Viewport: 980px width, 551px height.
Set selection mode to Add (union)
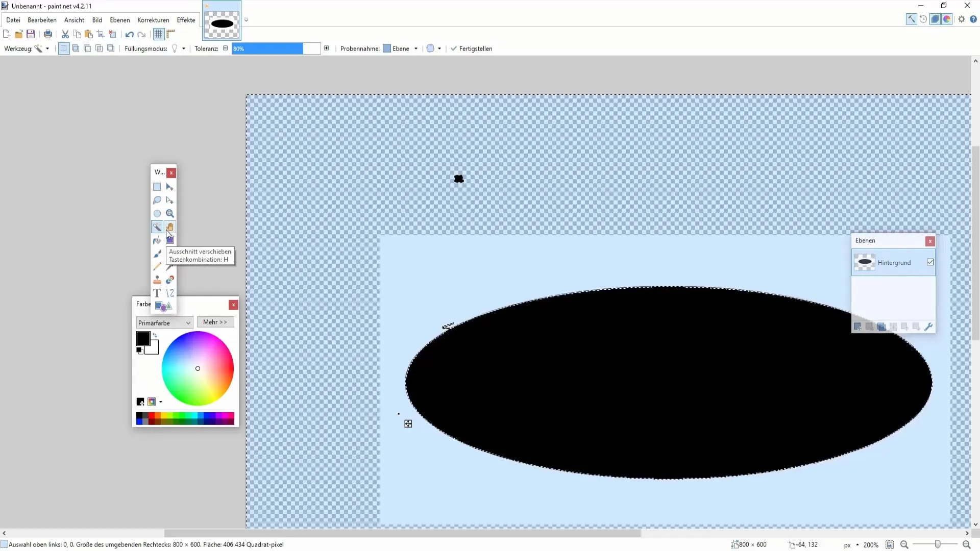click(76, 48)
